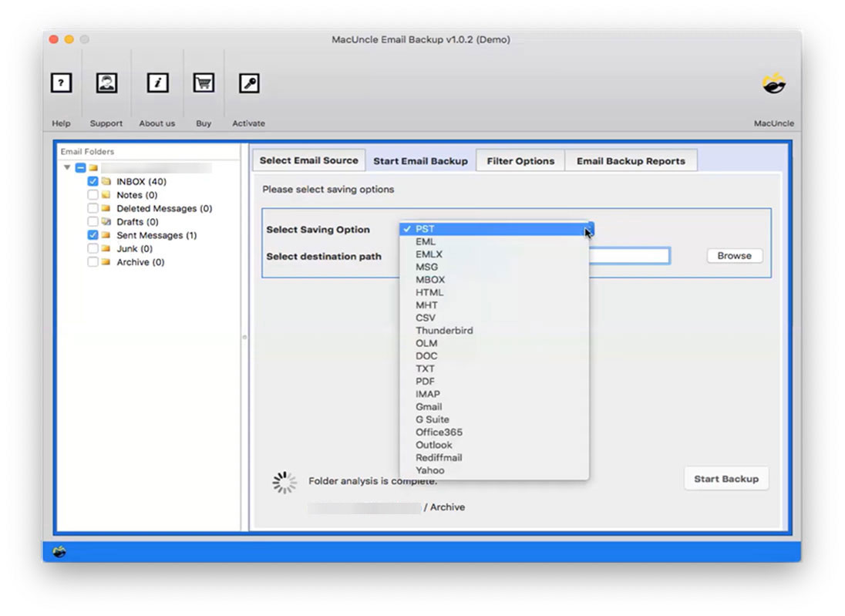Open the Help panel via question mark icon

coord(61,82)
